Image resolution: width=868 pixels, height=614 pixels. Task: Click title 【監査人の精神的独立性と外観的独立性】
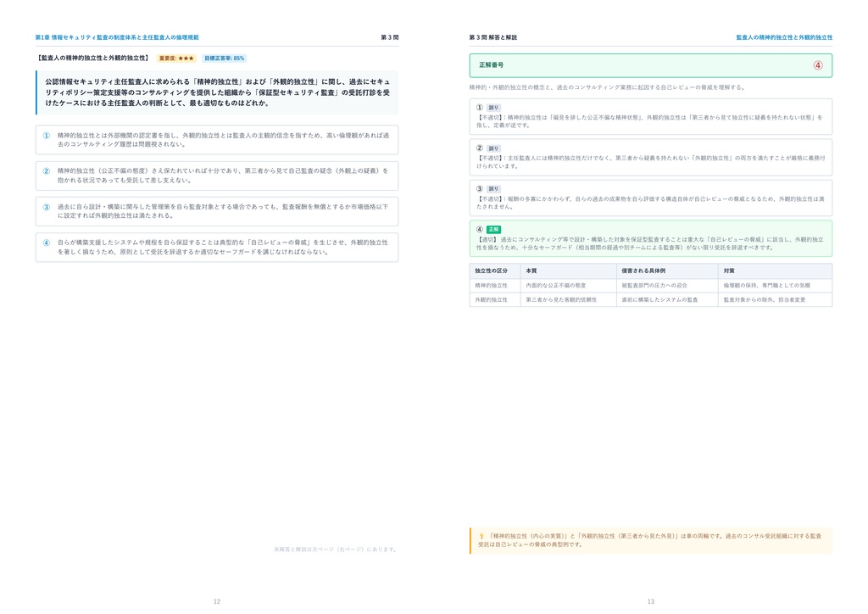[93, 59]
